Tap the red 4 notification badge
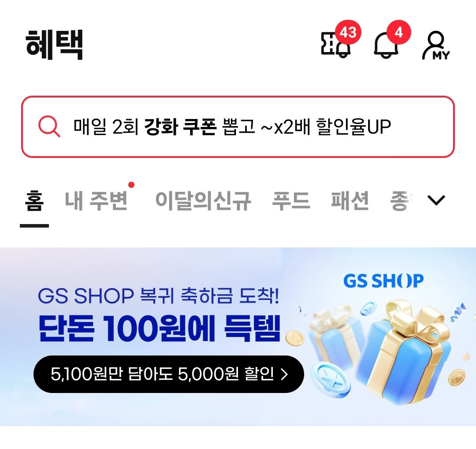476x449 pixels. (x=398, y=32)
